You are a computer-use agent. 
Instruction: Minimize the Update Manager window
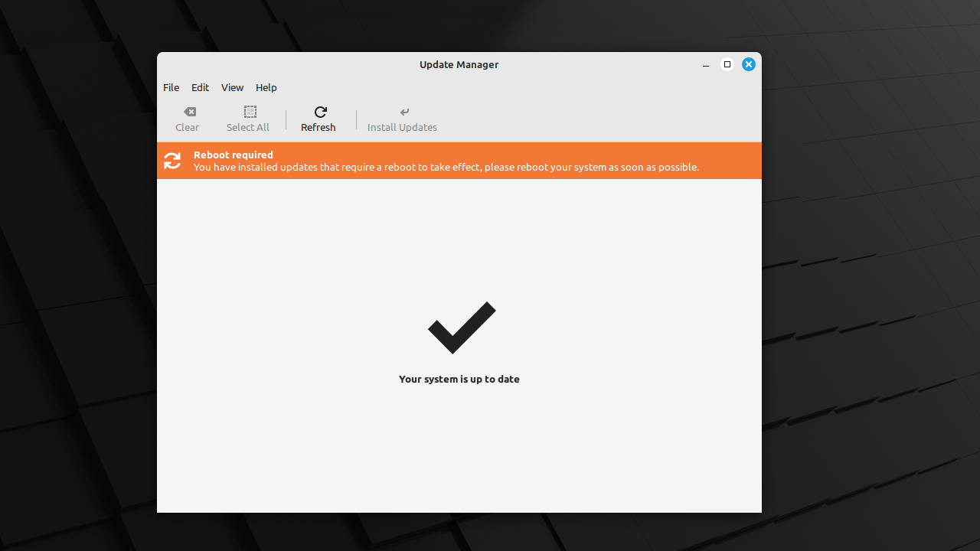click(706, 65)
